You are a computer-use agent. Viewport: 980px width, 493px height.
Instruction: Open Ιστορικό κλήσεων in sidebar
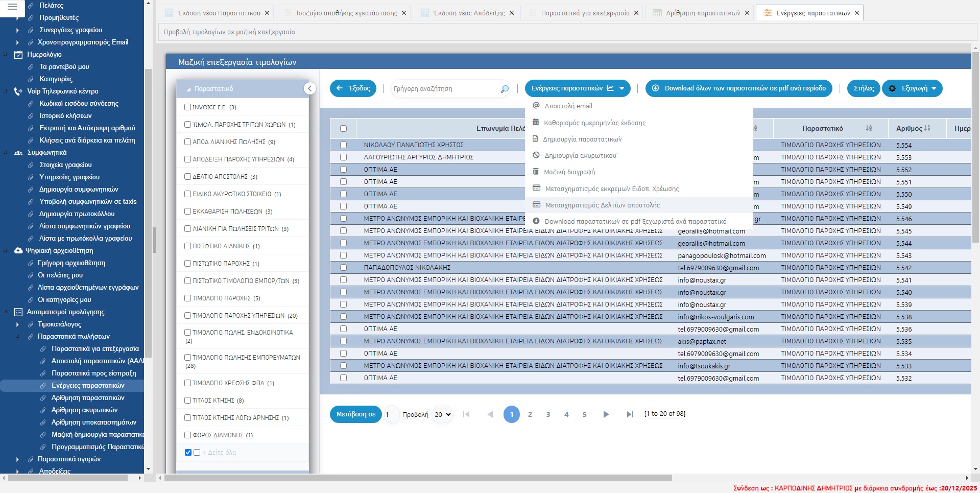[65, 116]
